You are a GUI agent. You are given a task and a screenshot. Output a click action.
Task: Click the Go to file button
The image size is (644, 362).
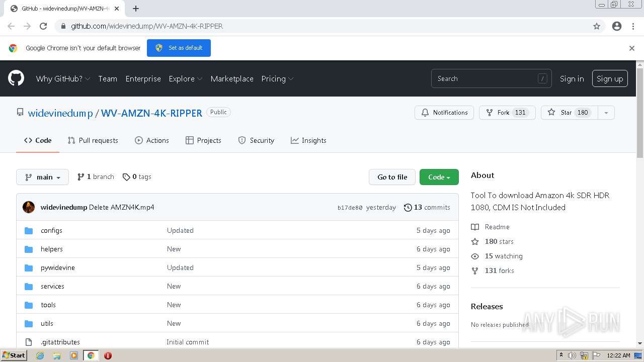click(x=392, y=177)
